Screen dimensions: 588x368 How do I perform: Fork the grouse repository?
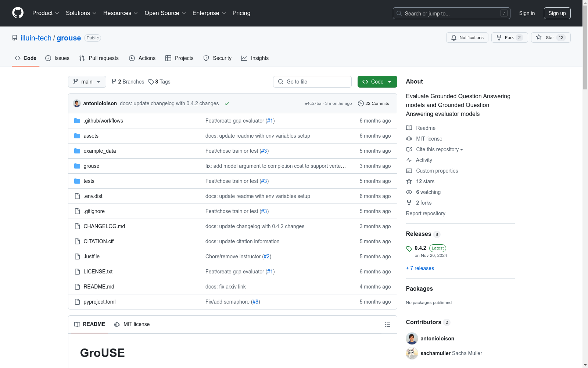pyautogui.click(x=509, y=38)
